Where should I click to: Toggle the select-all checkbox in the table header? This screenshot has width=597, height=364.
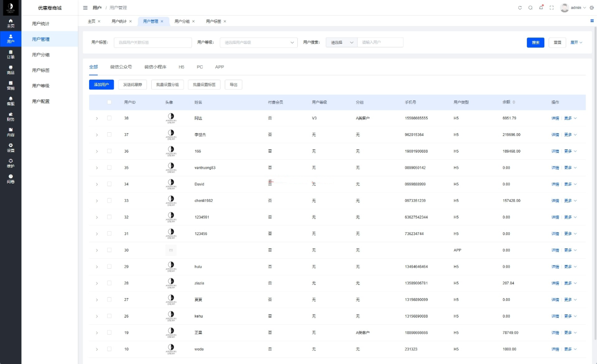[110, 102]
